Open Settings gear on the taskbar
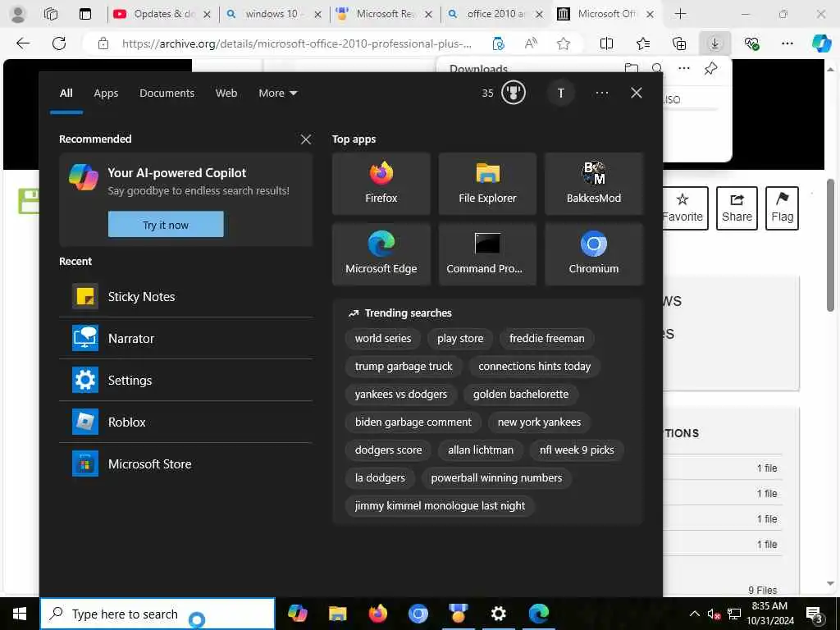Image resolution: width=840 pixels, height=630 pixels. pos(498,614)
